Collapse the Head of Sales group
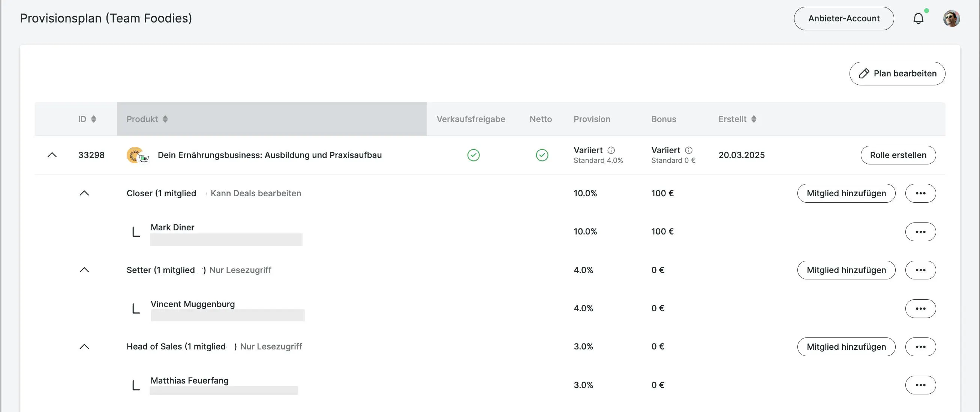The image size is (980, 412). (84, 346)
